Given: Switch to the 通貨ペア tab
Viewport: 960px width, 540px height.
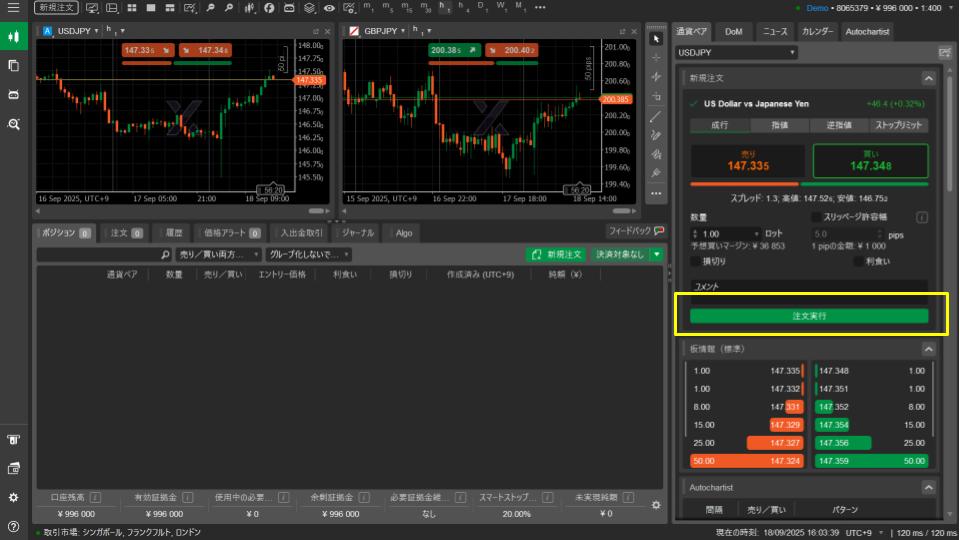Looking at the screenshot, I should tap(692, 32).
